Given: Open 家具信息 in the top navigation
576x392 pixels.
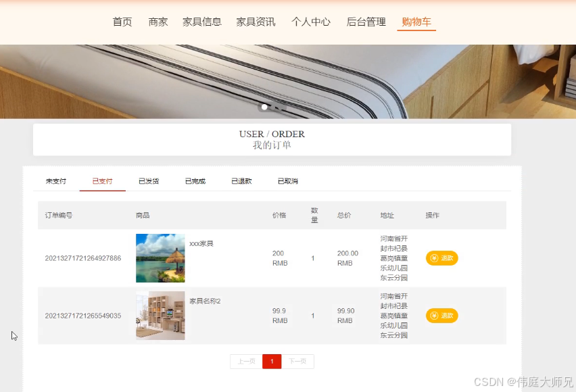Looking at the screenshot, I should (x=202, y=22).
